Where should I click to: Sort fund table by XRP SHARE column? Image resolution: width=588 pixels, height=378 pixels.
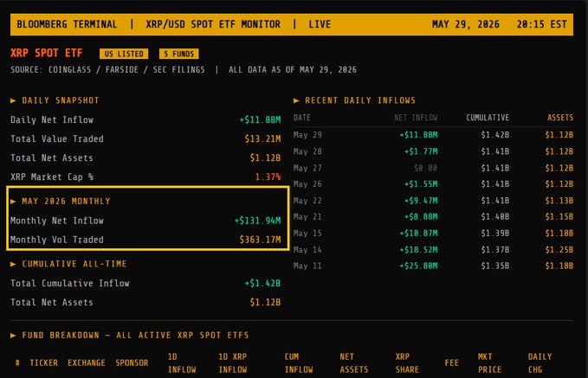click(407, 363)
